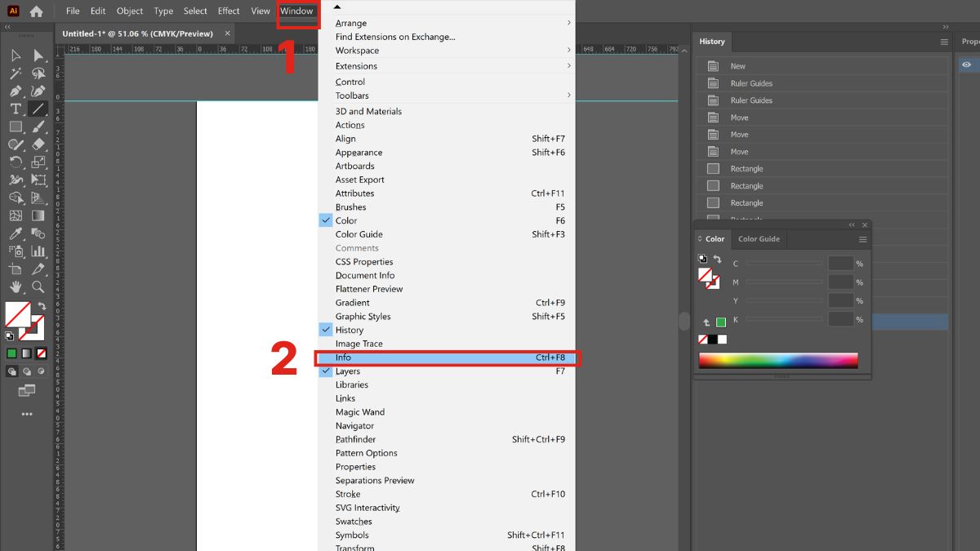
Task: Uncheck the Layers panel menu item
Action: pyautogui.click(x=447, y=371)
